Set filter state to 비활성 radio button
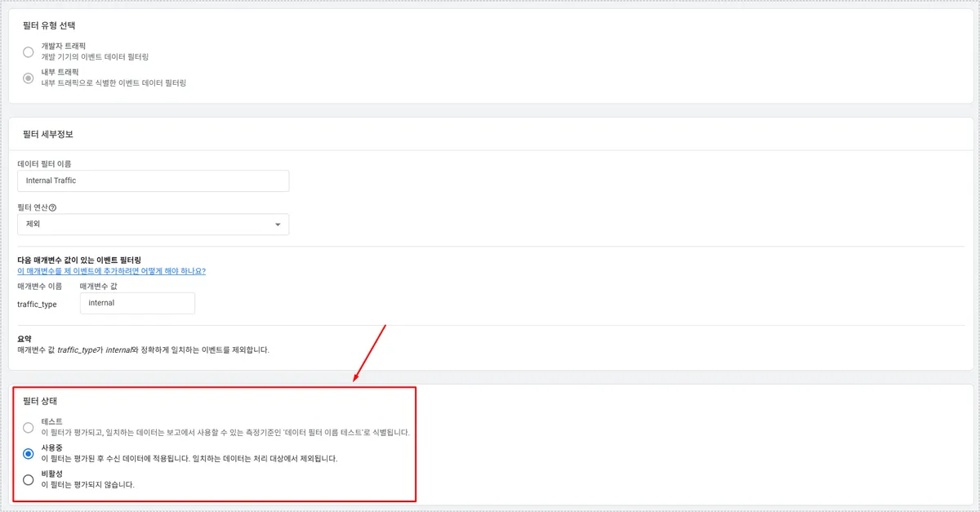Image resolution: width=980 pixels, height=512 pixels. click(x=29, y=479)
